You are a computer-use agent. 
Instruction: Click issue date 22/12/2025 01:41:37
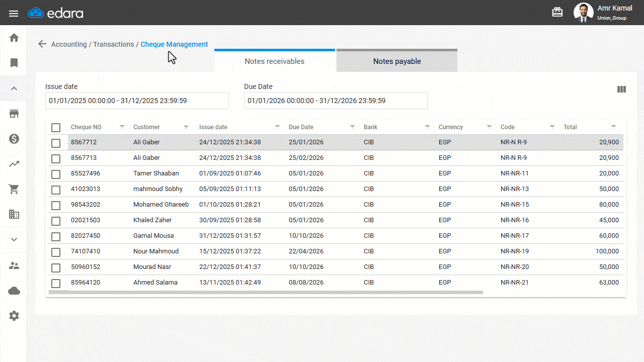pos(230,267)
